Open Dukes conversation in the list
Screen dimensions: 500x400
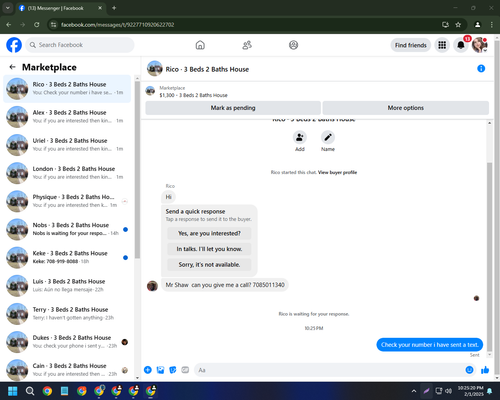click(67, 342)
